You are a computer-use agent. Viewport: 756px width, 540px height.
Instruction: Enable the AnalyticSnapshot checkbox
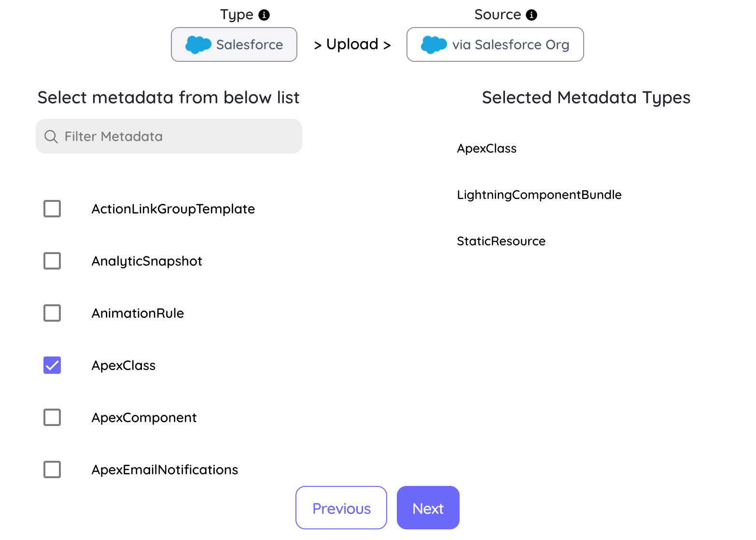tap(52, 261)
